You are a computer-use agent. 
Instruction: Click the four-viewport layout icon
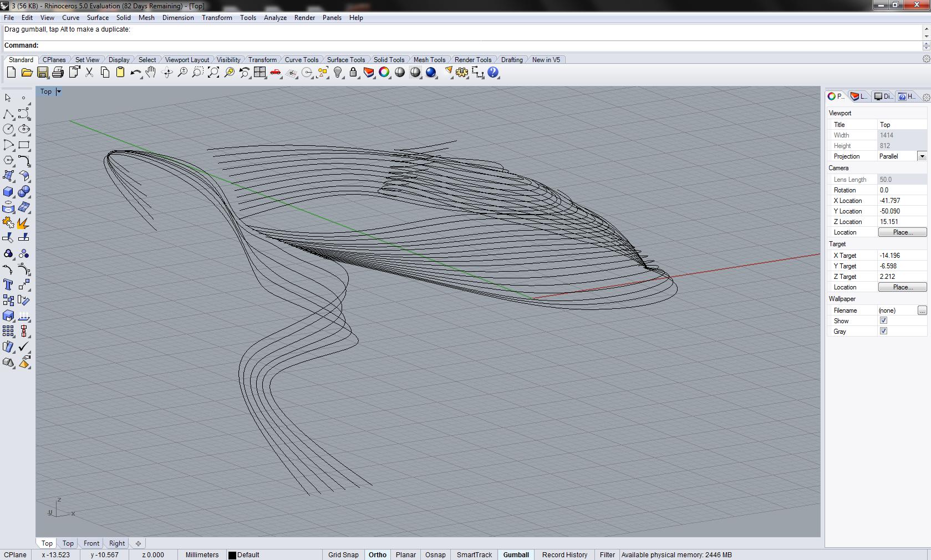click(x=260, y=73)
